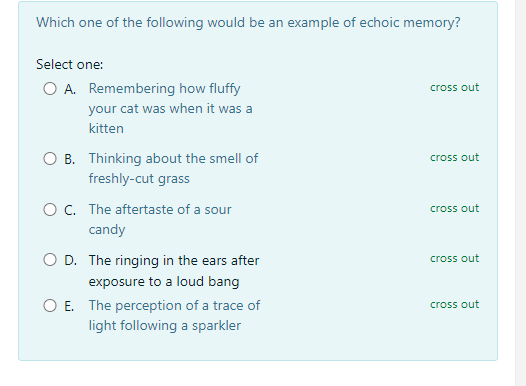526x386 pixels.
Task: Click the letter label 'D.'
Action: [70, 261]
